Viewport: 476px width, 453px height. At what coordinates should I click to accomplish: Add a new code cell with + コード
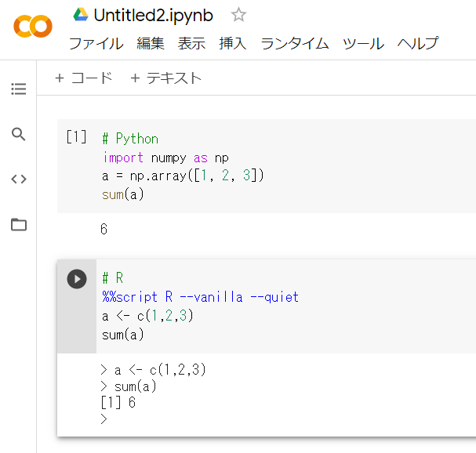84,78
